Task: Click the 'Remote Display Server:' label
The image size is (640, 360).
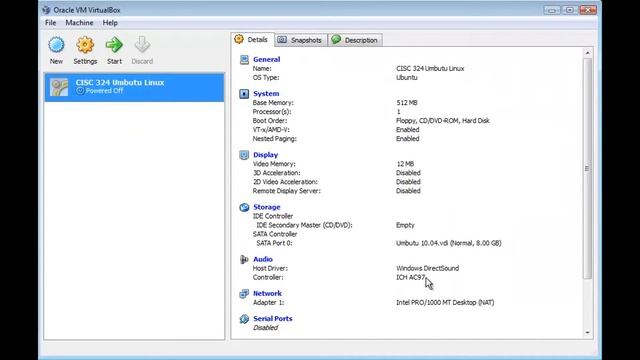Action: tap(287, 191)
